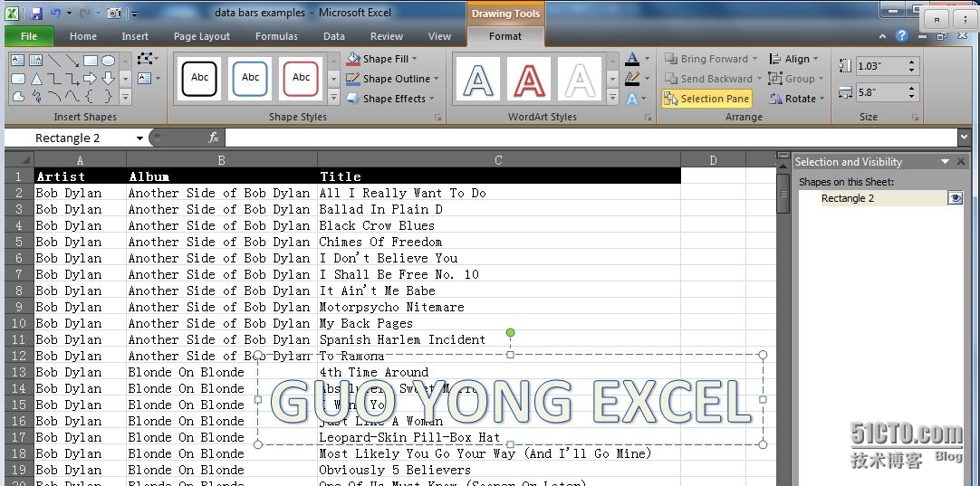
Task: Open the Shape Effects dropdown
Action: click(390, 99)
